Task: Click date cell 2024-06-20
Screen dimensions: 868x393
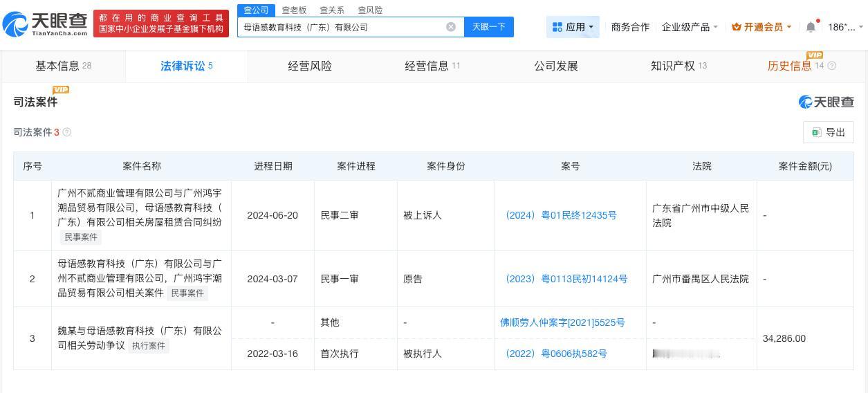Action: click(x=273, y=215)
